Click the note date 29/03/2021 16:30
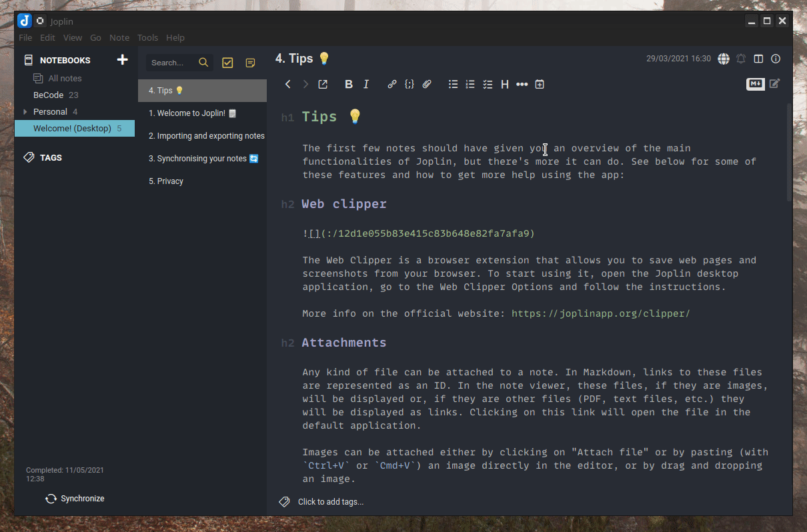This screenshot has width=807, height=532. click(x=678, y=59)
